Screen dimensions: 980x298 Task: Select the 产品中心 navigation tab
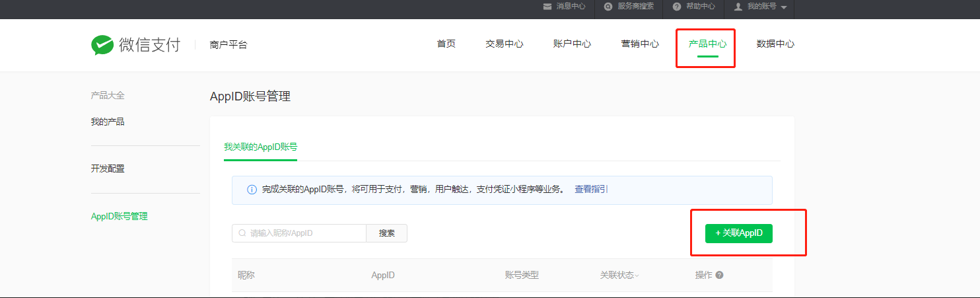click(x=707, y=44)
